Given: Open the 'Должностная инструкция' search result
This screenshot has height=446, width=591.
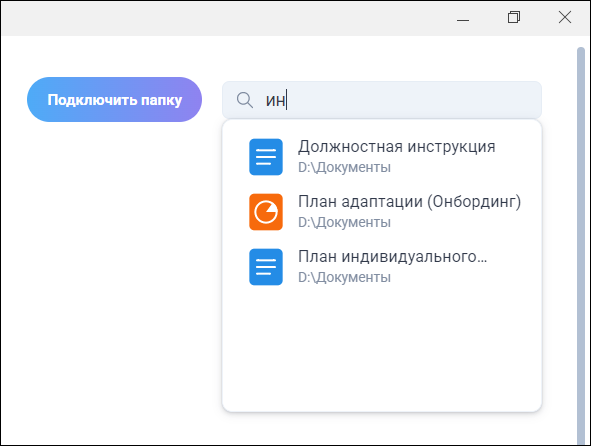Looking at the screenshot, I should [x=382, y=157].
